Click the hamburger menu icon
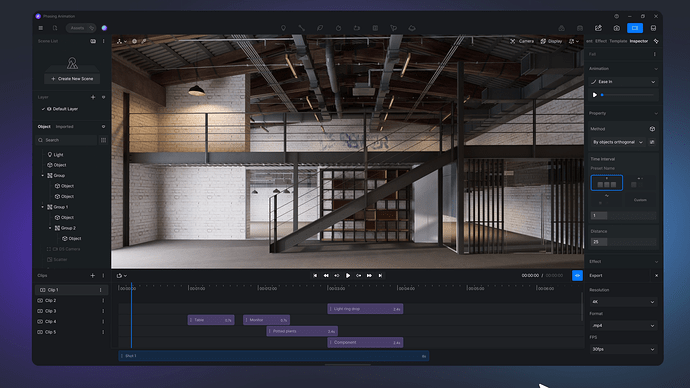690x388 pixels. [40, 28]
